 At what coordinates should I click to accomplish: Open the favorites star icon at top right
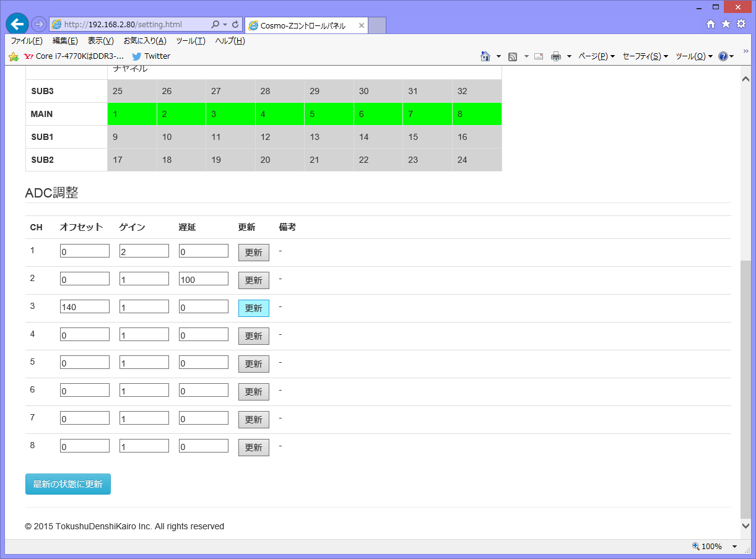click(x=726, y=24)
